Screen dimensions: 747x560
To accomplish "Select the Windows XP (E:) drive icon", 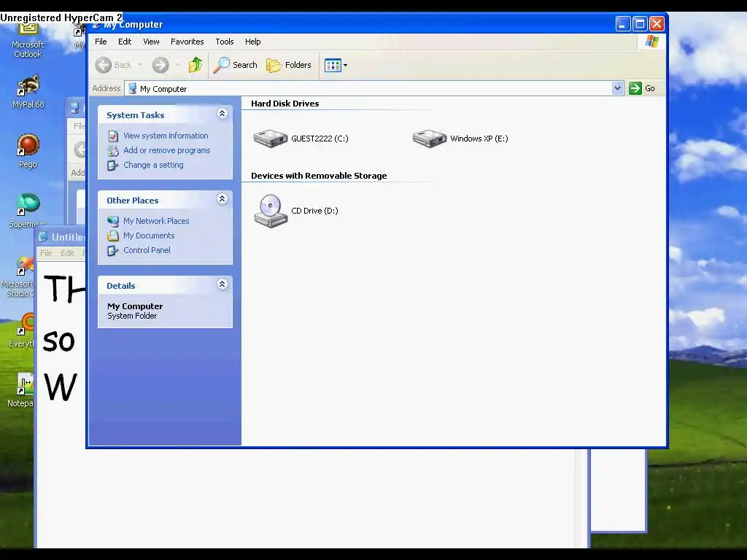I will tap(430, 139).
